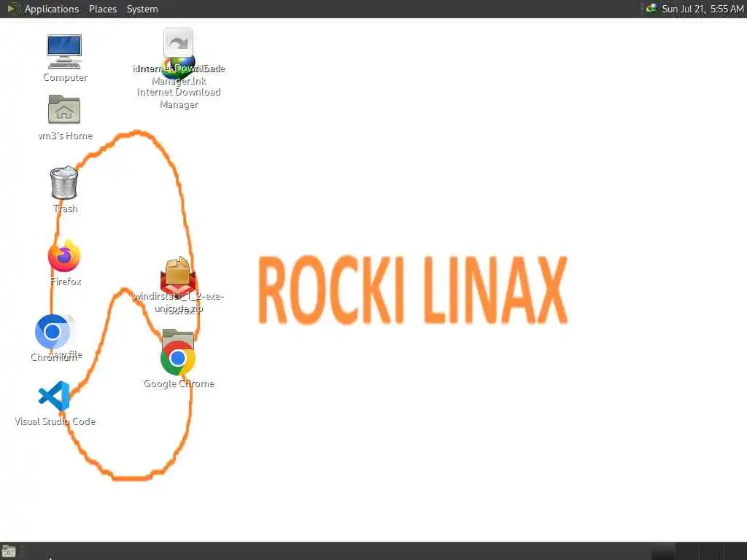Click the network status tray icon
The width and height of the screenshot is (747, 560).
point(651,9)
